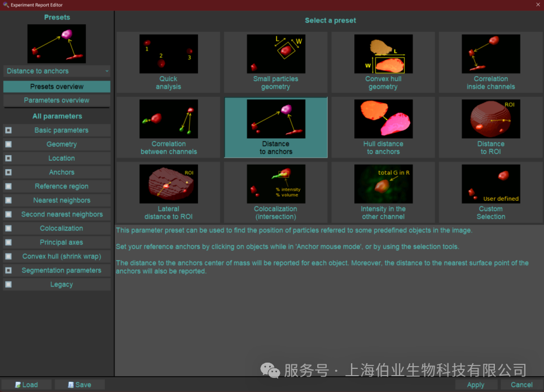This screenshot has height=392, width=544.
Task: Toggle the Geometry checkbox
Action: tap(8, 144)
